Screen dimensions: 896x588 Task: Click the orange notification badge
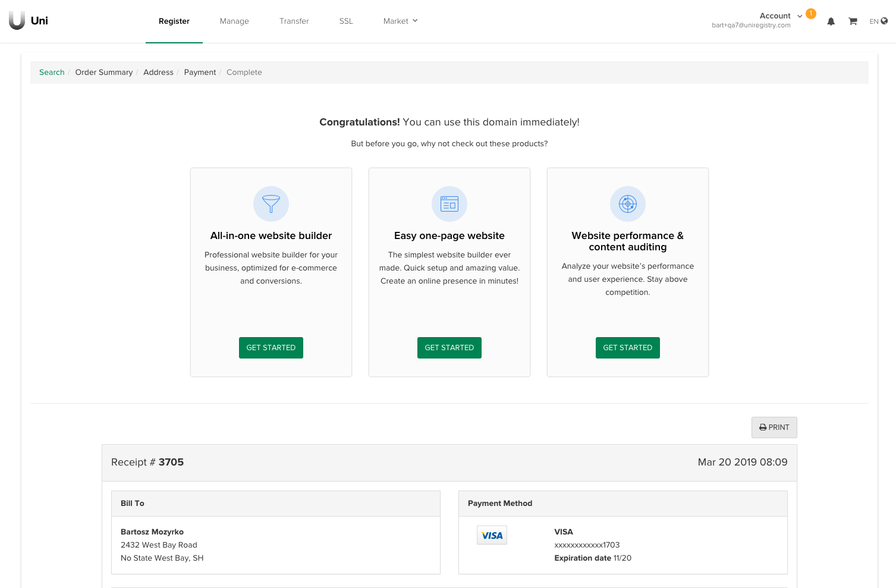[811, 14]
